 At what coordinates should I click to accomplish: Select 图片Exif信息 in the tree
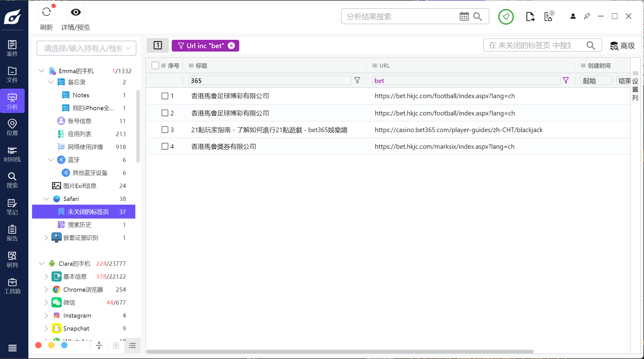(x=80, y=186)
